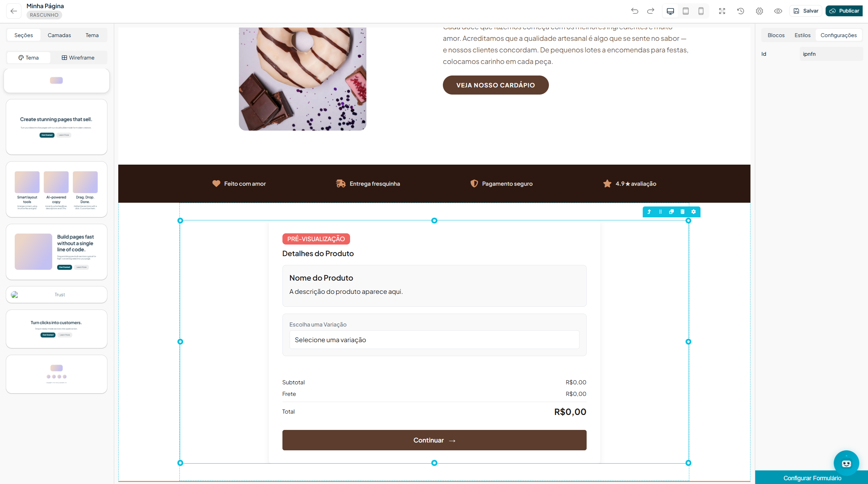Switch to mobile device view
The width and height of the screenshot is (868, 484).
(x=701, y=11)
